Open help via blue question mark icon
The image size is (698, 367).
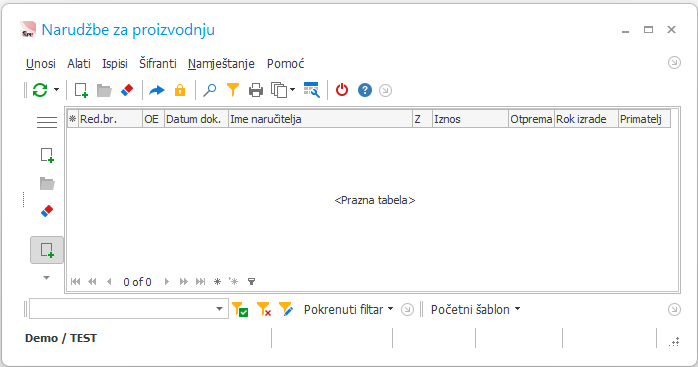pos(365,90)
